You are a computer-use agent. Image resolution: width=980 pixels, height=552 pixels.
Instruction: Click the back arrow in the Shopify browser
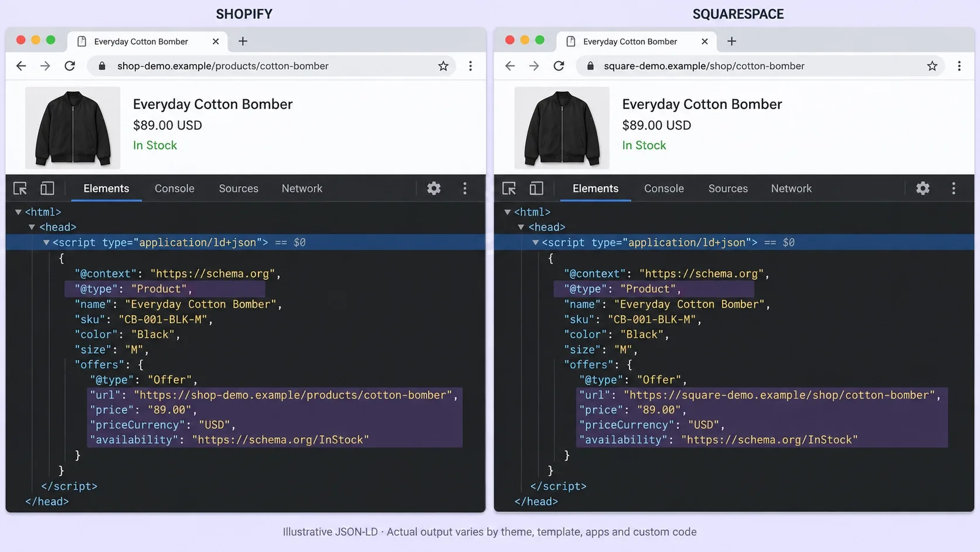(21, 66)
